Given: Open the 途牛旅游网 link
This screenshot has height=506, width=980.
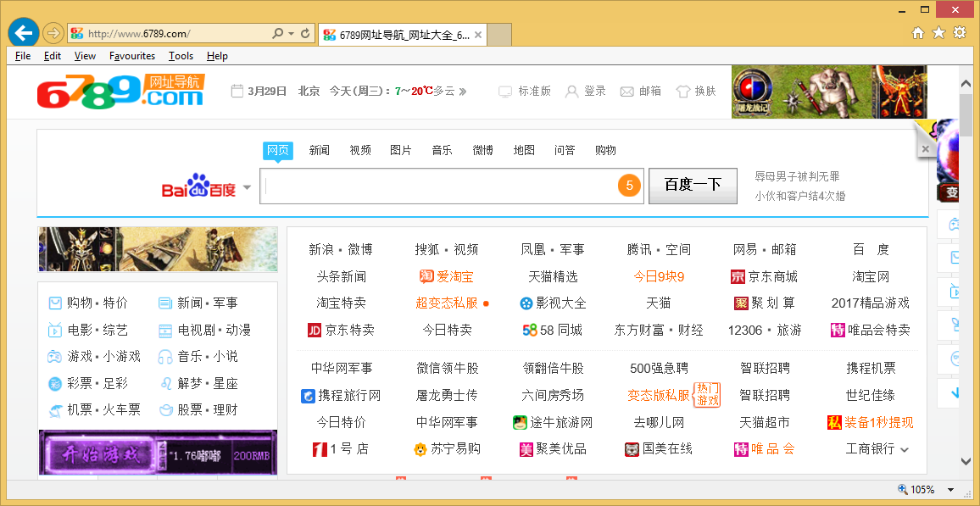Looking at the screenshot, I should point(553,423).
